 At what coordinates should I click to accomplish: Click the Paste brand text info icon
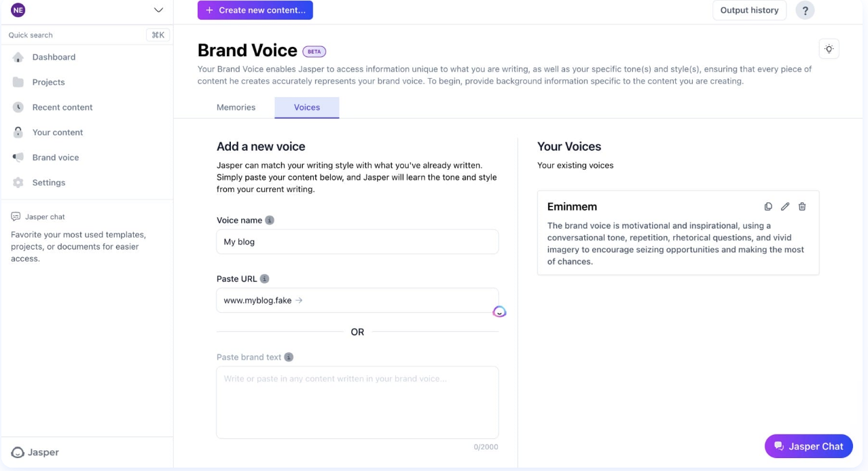[x=289, y=357]
